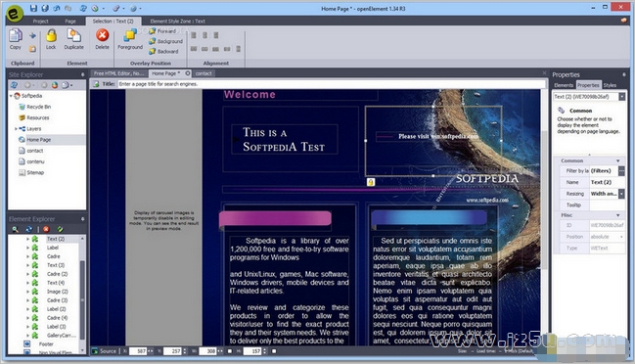Screen dimensions: 635x364
Task: Pin the Element Explorer panel
Action: pyautogui.click(x=82, y=219)
